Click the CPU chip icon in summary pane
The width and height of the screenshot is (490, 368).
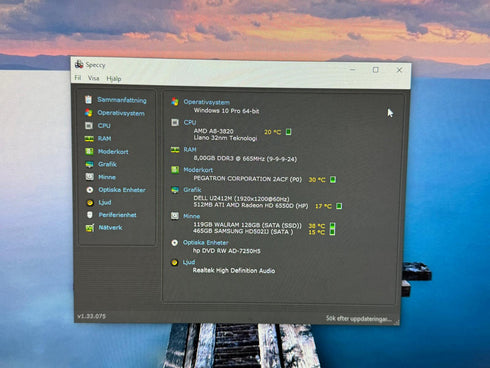pos(175,122)
